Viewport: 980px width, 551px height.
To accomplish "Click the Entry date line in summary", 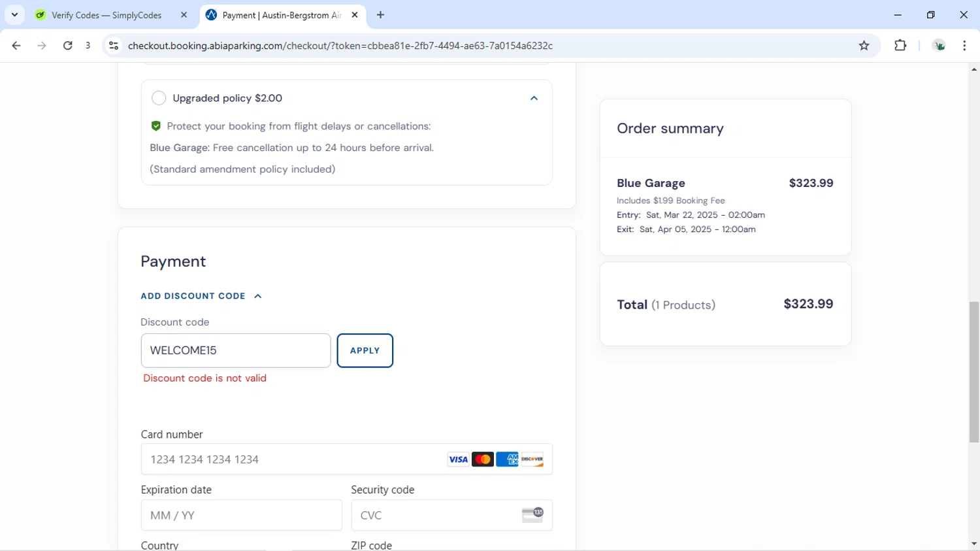I will pyautogui.click(x=691, y=215).
